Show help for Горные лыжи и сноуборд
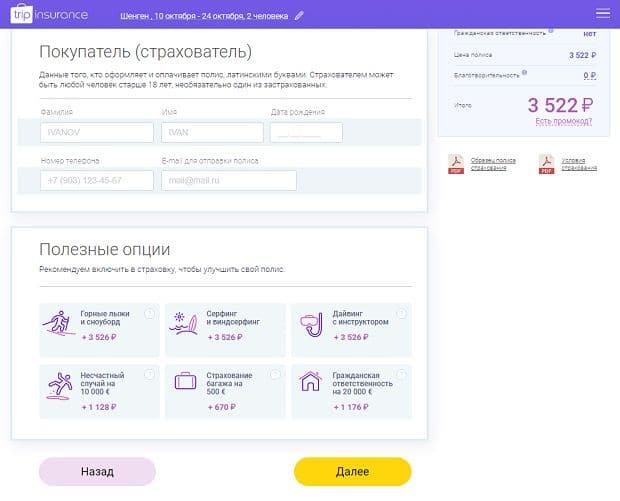Image resolution: width=620 pixels, height=501 pixels. tap(149, 314)
